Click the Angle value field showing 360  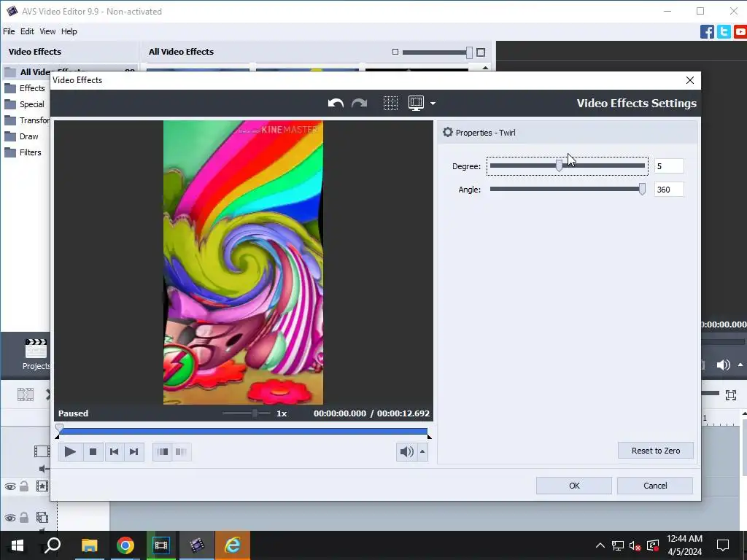pos(669,190)
